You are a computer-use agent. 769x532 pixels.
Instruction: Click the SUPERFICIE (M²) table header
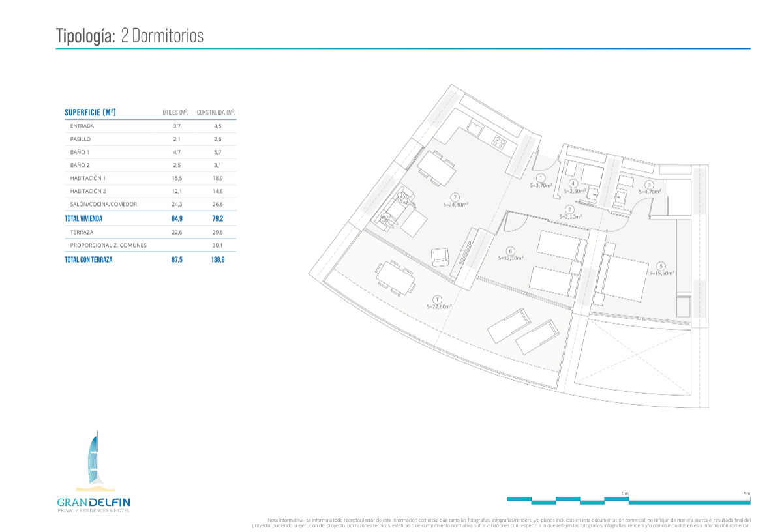tap(90, 112)
